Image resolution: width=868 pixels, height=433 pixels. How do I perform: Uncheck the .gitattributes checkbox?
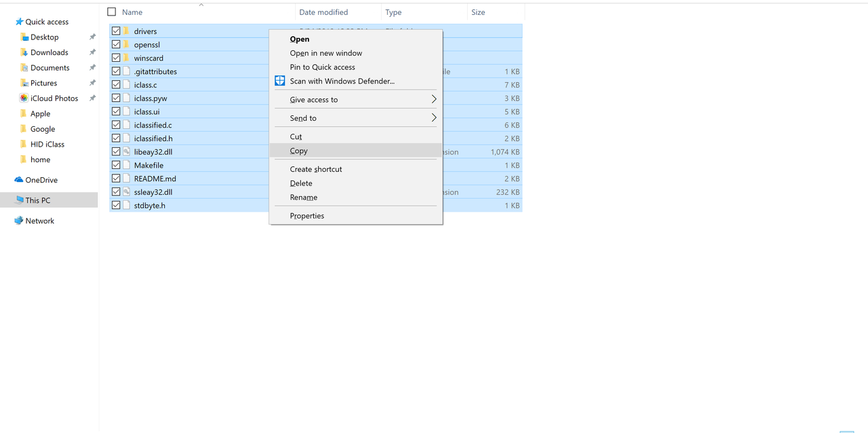pyautogui.click(x=116, y=71)
